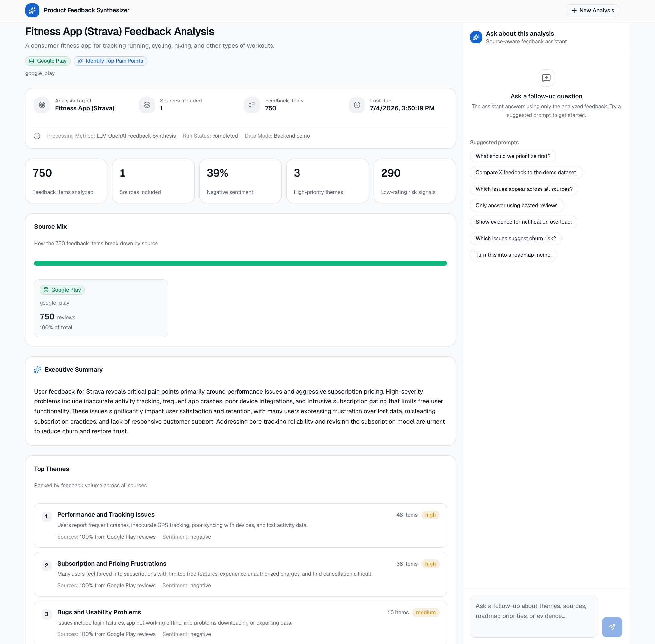Click the high badge on Subscription and Pricing Frustrations
This screenshot has height=644, width=655.
430,564
